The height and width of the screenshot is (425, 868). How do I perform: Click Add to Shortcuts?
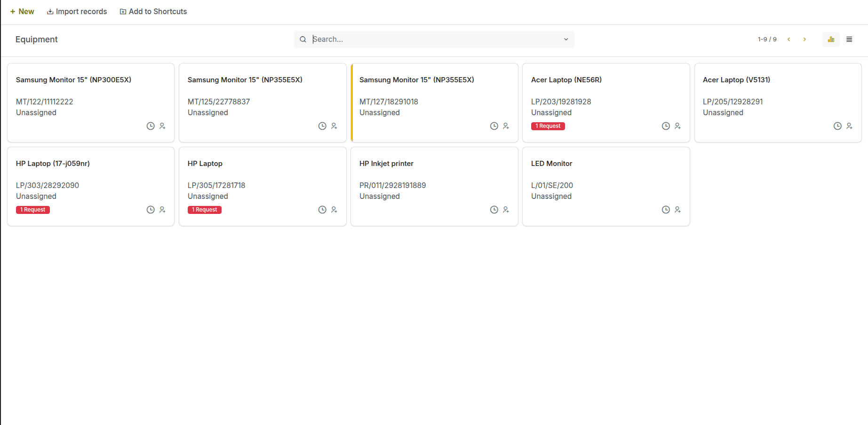click(x=153, y=11)
